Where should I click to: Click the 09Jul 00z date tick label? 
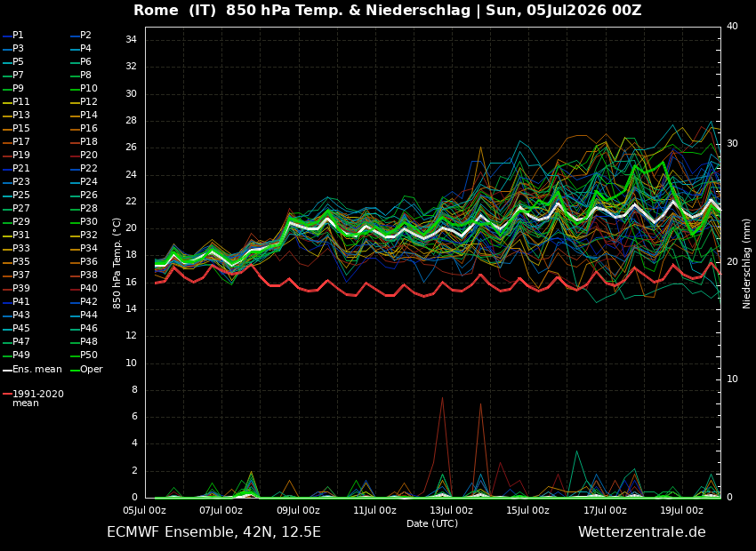[x=298, y=510]
